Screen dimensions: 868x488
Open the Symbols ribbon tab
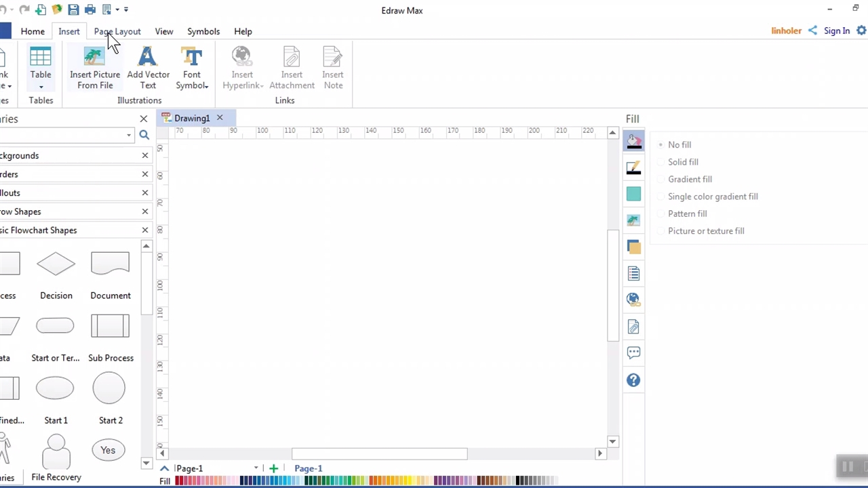(x=203, y=31)
